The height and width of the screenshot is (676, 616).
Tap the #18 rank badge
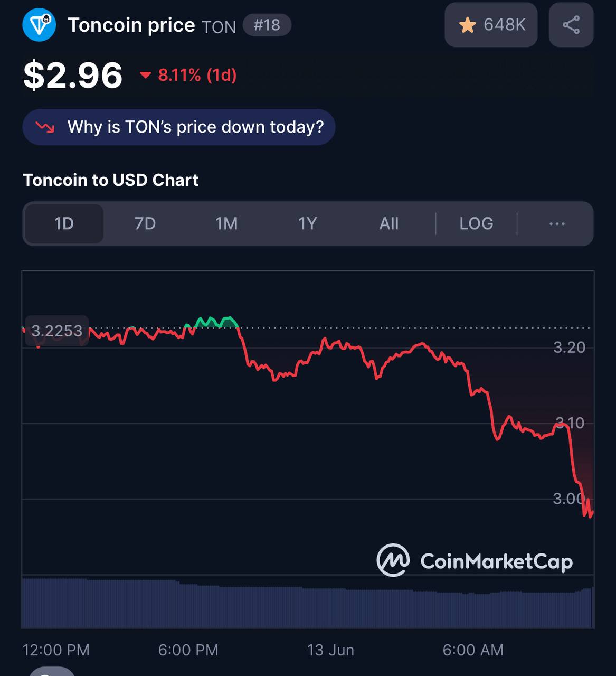tap(267, 25)
